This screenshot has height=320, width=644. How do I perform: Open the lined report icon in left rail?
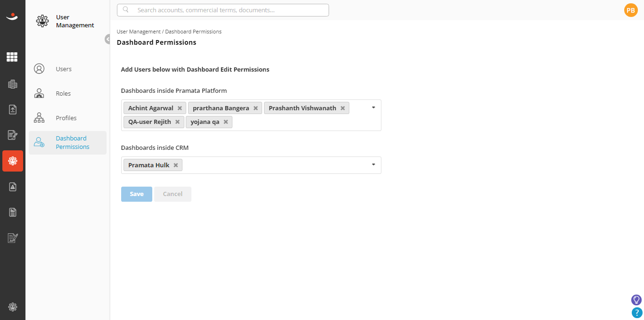pos(12,212)
